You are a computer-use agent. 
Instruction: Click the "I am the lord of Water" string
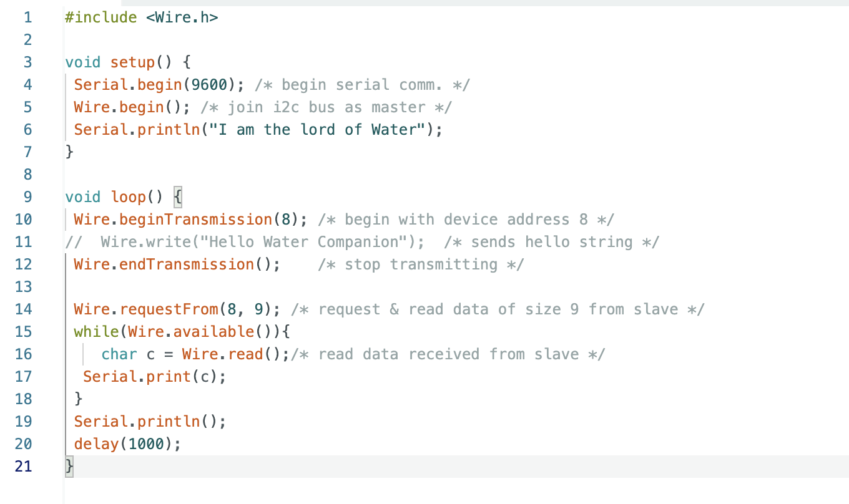coord(322,130)
